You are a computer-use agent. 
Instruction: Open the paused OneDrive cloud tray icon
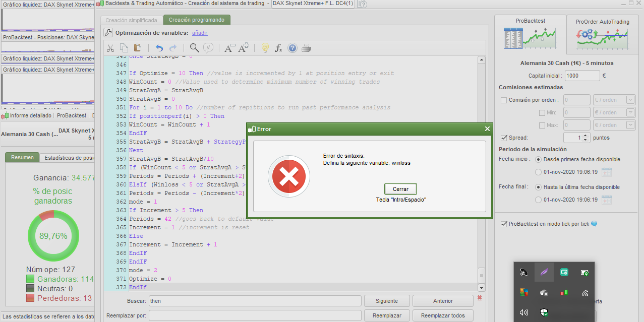coord(544,292)
